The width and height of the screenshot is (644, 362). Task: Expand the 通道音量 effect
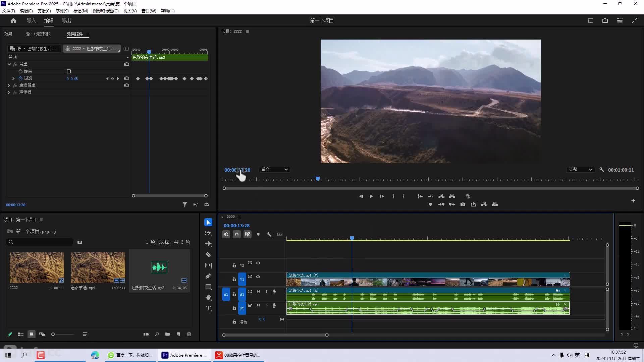tap(9, 85)
